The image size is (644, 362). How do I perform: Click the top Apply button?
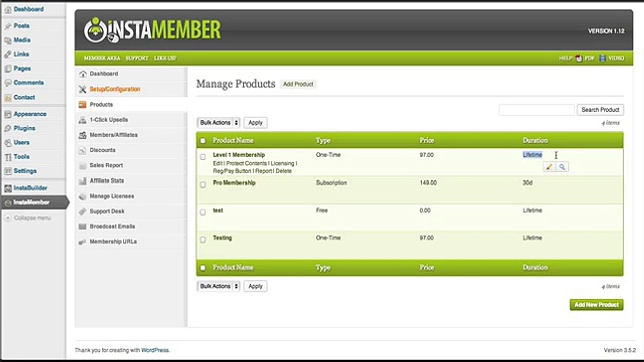tap(255, 123)
